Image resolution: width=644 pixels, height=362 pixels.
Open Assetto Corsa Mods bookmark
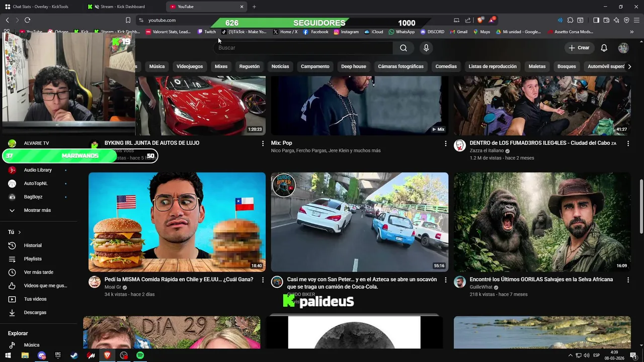click(570, 32)
